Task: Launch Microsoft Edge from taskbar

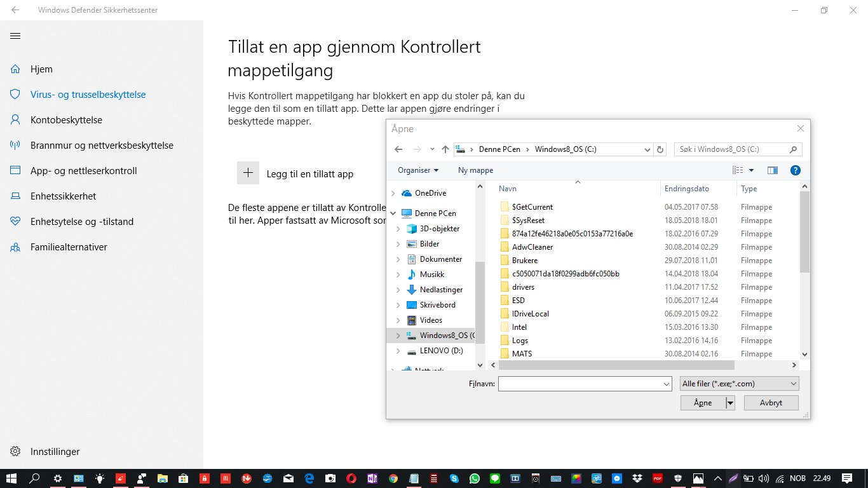Action: click(309, 478)
